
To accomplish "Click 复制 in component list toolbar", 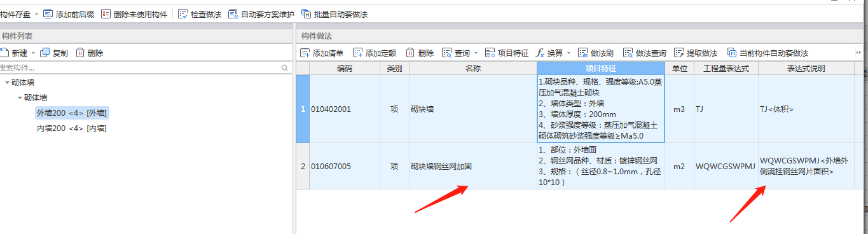I will tap(54, 53).
